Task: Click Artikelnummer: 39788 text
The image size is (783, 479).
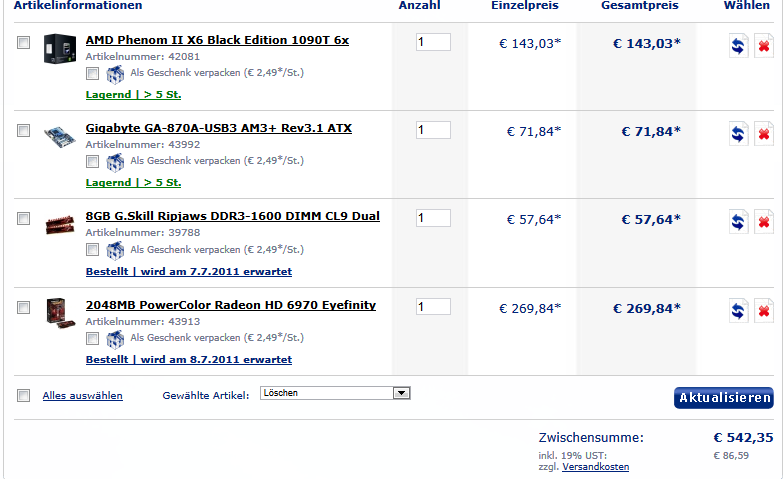Action: (x=143, y=233)
